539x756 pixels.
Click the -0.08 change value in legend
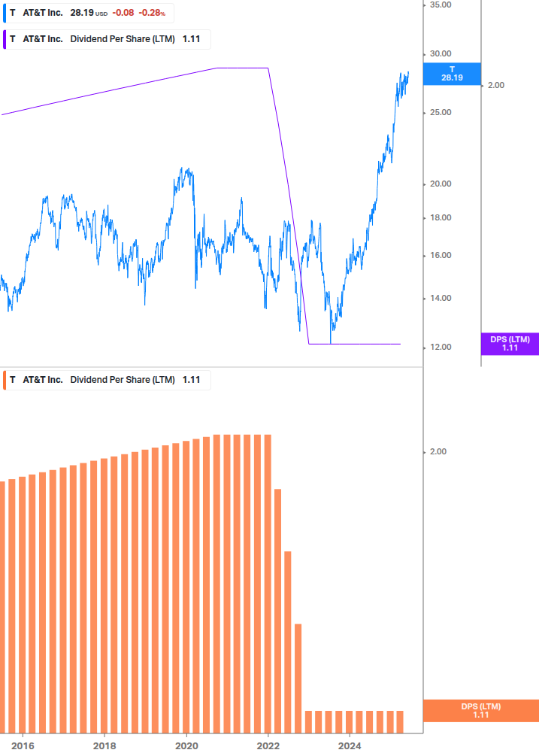123,13
